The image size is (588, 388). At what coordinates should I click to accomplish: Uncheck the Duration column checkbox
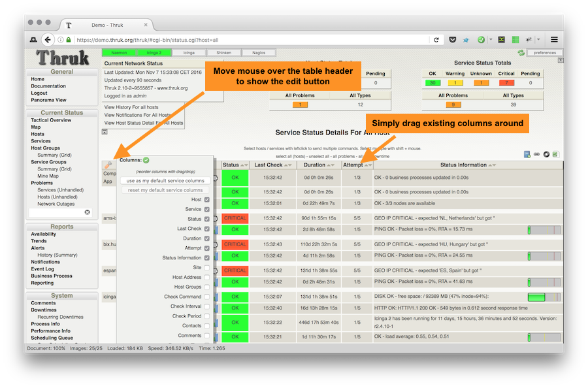click(x=207, y=238)
